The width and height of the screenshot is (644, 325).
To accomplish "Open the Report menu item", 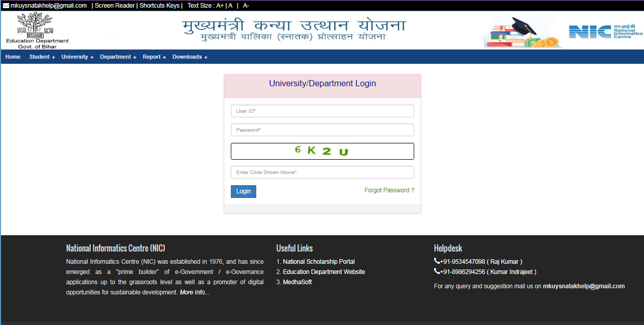I will [x=152, y=57].
